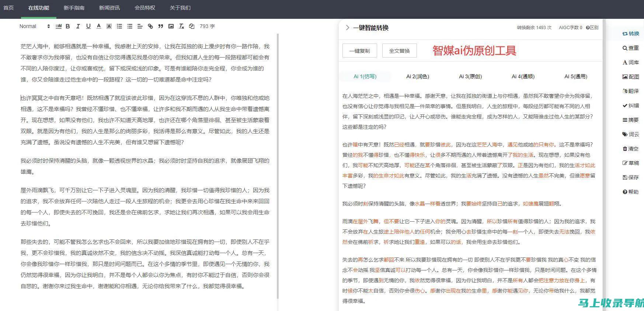This screenshot has width=644, height=311.
Task: Open the Normal paragraph style dropdown
Action: (x=34, y=26)
